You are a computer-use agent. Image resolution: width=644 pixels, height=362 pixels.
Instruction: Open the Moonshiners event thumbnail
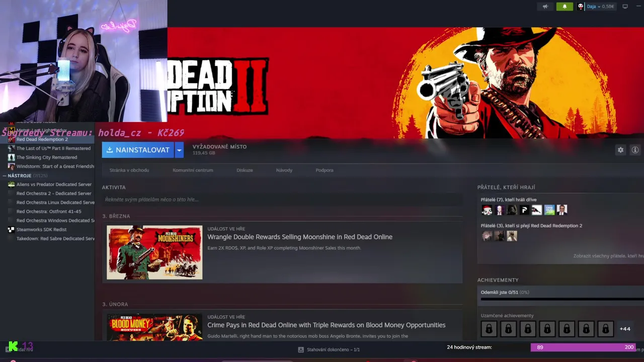[154, 252]
